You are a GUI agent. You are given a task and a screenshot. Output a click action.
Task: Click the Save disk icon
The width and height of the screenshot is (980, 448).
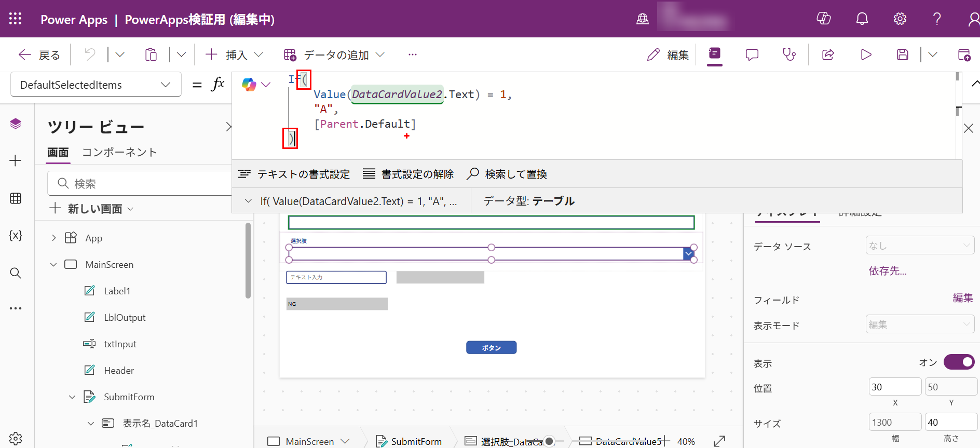pyautogui.click(x=903, y=55)
